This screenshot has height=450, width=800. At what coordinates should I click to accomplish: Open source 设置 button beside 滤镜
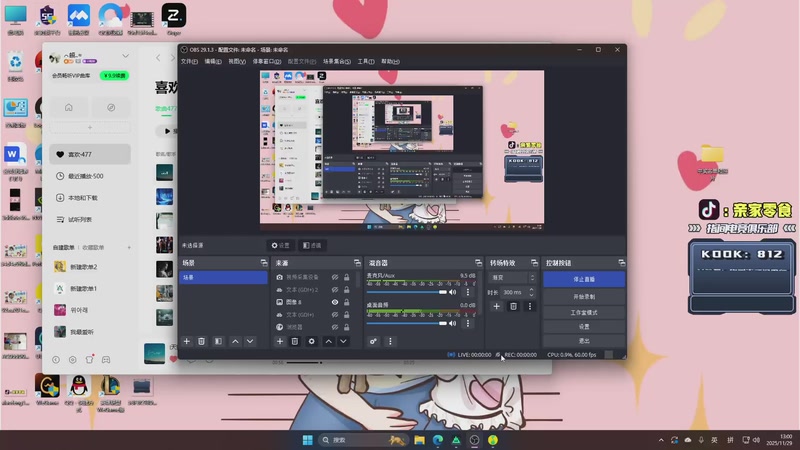click(x=281, y=245)
